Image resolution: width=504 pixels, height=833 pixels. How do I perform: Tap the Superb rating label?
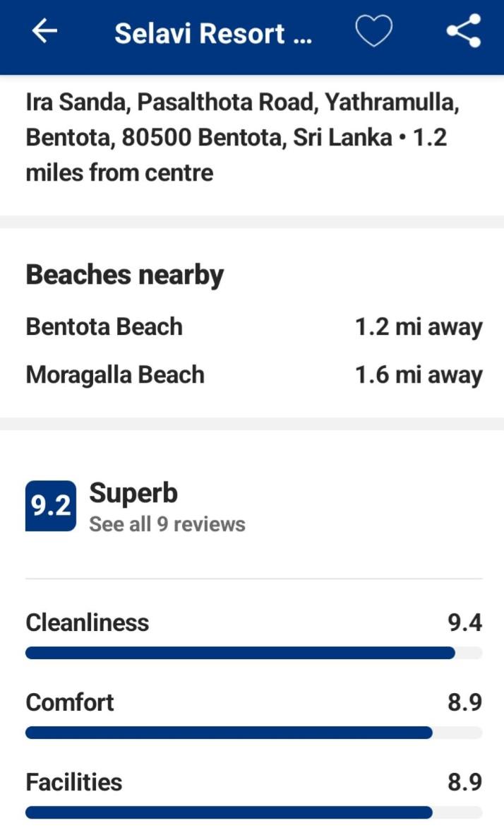click(x=133, y=493)
